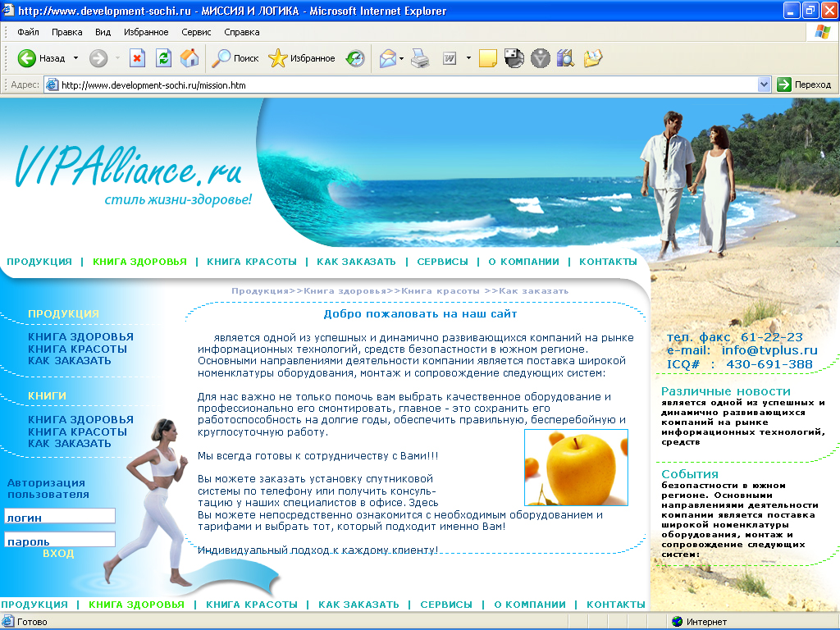Viewport: 840px width, 630px height.
Task: Click the Готово status bar text
Action: click(x=32, y=622)
